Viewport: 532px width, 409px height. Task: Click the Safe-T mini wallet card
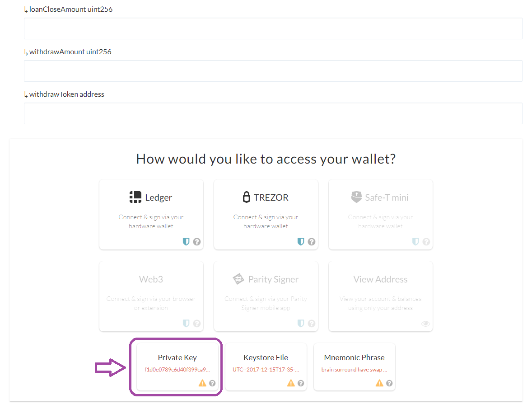[x=381, y=215]
